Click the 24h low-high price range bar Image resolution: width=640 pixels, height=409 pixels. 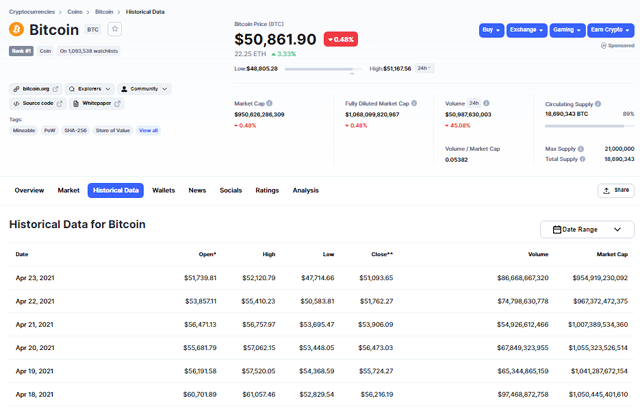coord(322,69)
